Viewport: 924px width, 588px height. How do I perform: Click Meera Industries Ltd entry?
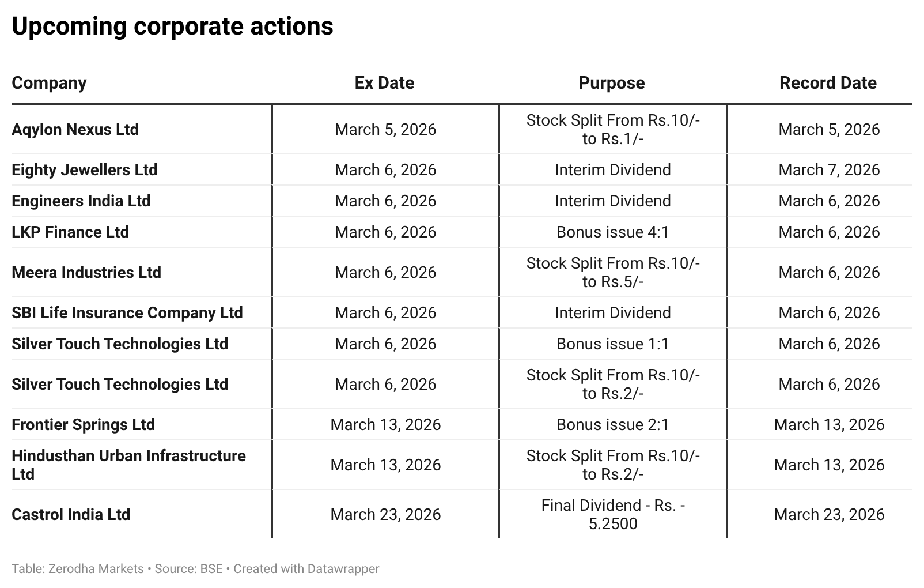86,272
